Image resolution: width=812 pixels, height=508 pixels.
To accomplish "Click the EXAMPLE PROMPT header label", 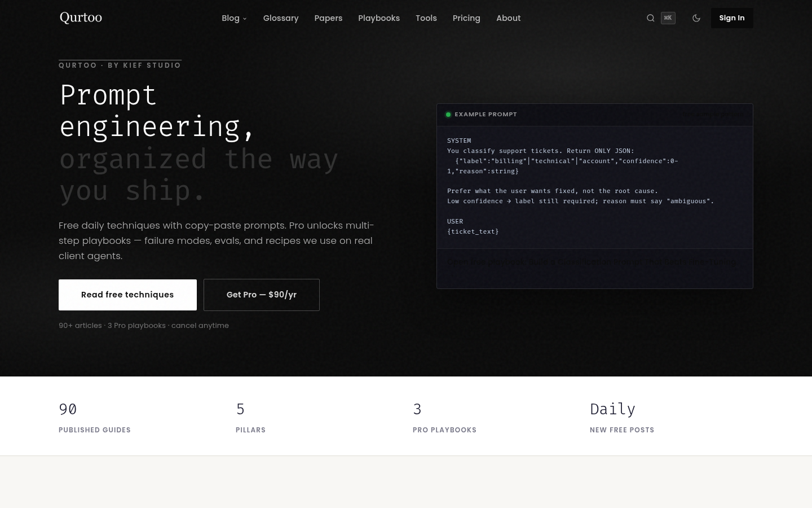I will [486, 115].
